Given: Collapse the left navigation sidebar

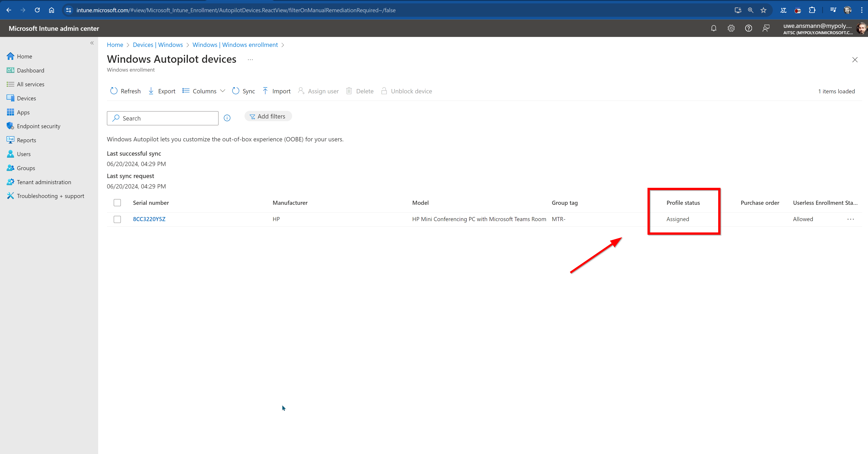Looking at the screenshot, I should click(x=92, y=43).
